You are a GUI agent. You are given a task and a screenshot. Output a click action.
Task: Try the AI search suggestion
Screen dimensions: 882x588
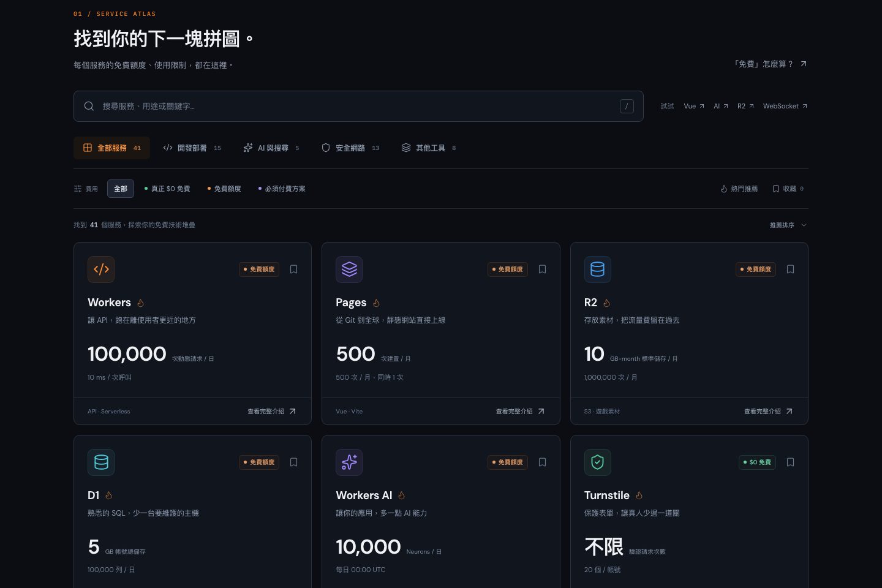pos(721,106)
